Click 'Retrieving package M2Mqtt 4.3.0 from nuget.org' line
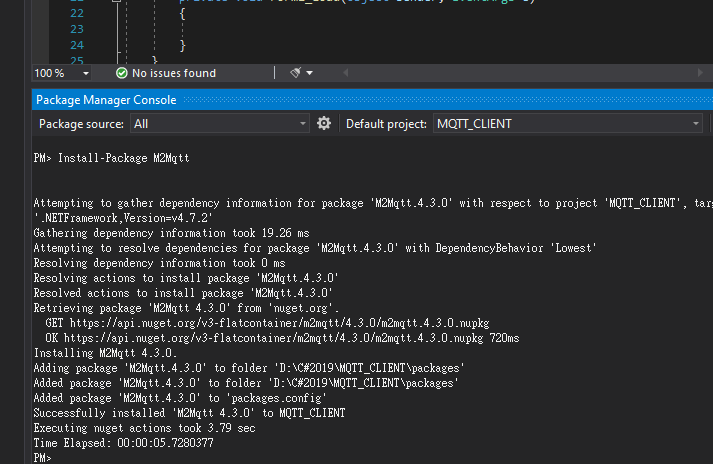Viewport: 713px width, 464px height. (186, 308)
